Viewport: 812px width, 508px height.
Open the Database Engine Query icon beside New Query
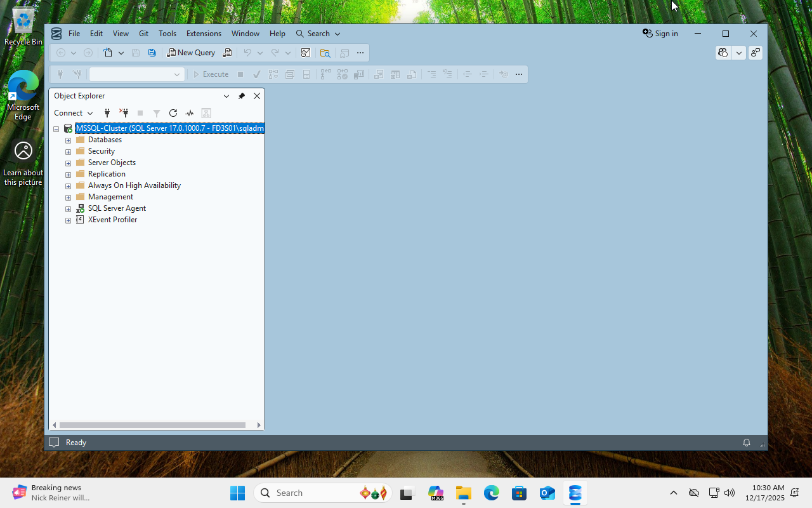pos(227,53)
